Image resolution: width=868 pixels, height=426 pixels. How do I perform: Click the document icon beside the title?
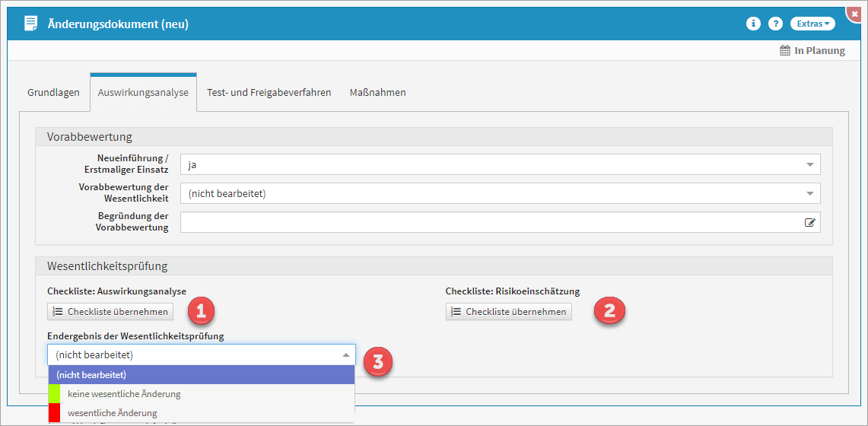click(x=30, y=24)
